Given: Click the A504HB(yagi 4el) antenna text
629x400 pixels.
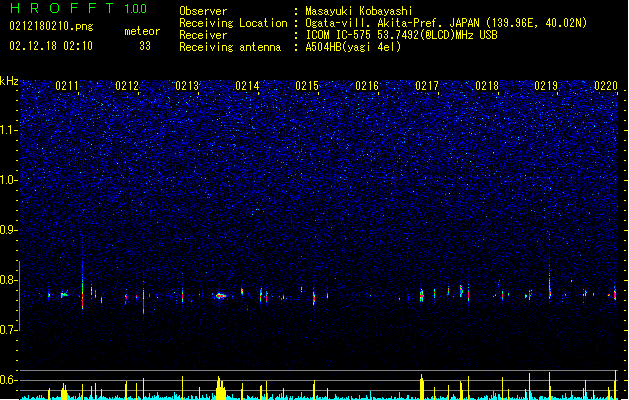Looking at the screenshot, I should 353,47.
